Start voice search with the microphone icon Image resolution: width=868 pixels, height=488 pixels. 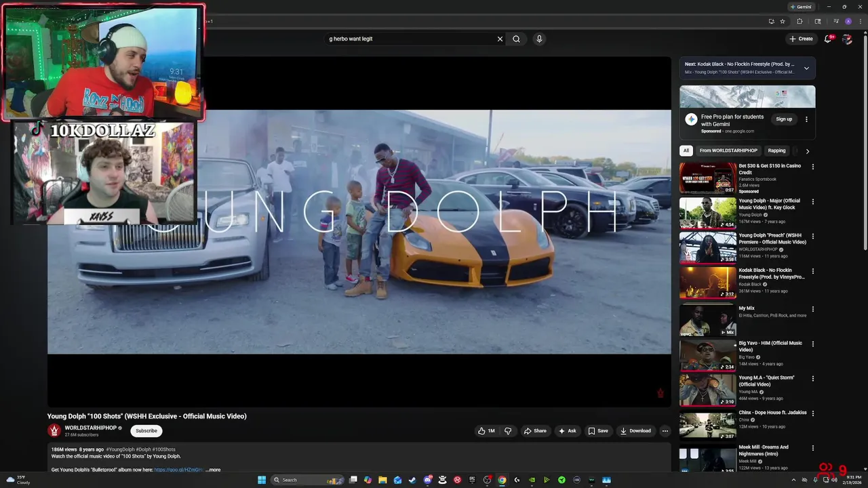point(539,39)
